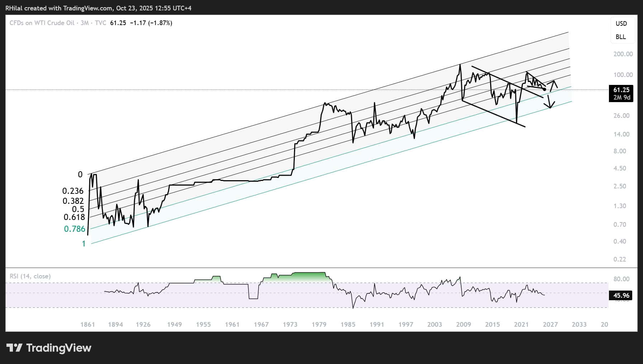Click the 2009 time axis label

[463, 325]
